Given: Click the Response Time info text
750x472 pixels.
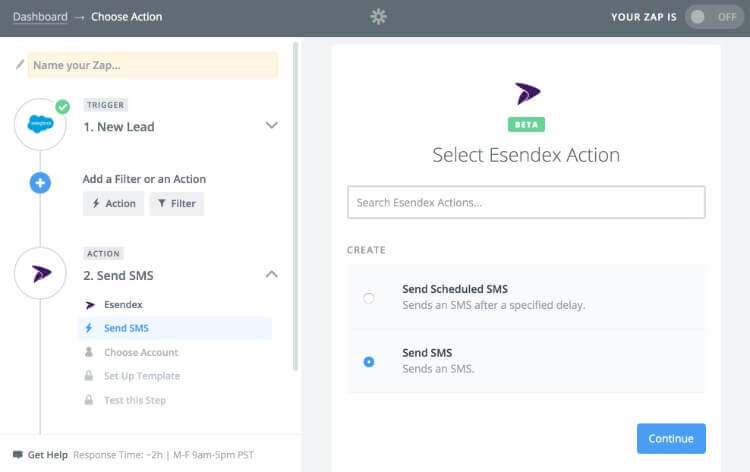Looking at the screenshot, I should (164, 455).
